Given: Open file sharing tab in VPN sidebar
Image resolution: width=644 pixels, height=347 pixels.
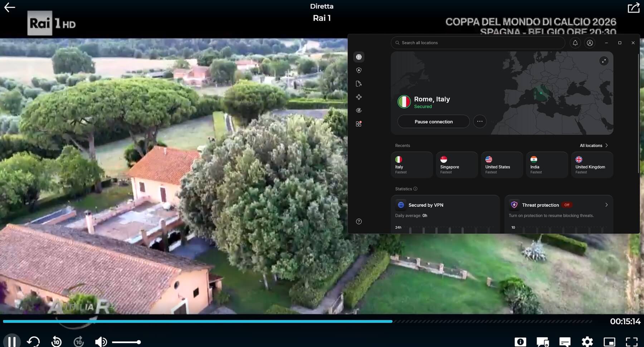Looking at the screenshot, I should 359,84.
